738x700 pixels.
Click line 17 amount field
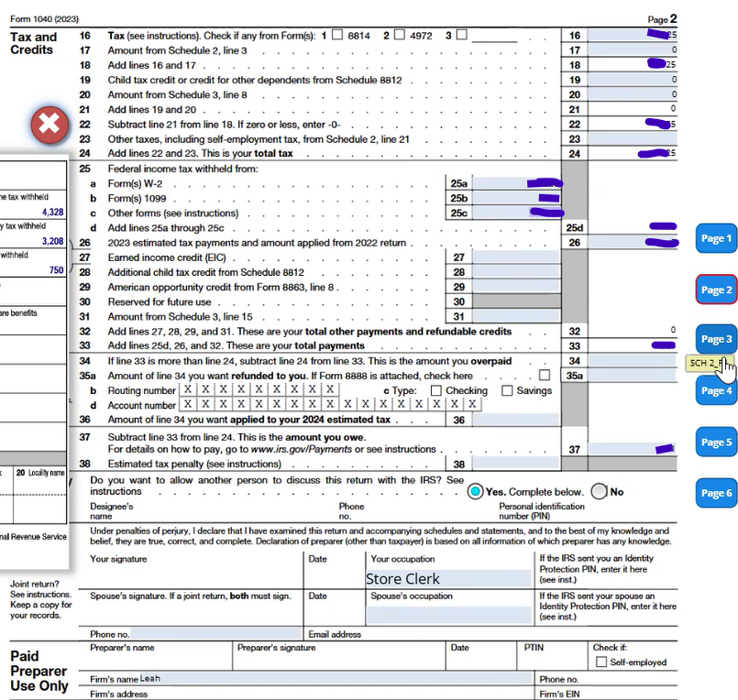point(633,49)
